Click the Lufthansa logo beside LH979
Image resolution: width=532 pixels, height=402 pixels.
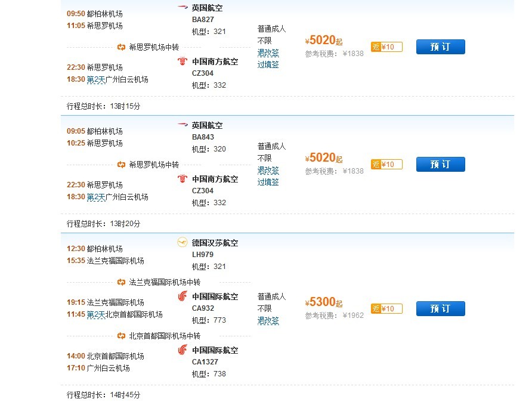183,243
